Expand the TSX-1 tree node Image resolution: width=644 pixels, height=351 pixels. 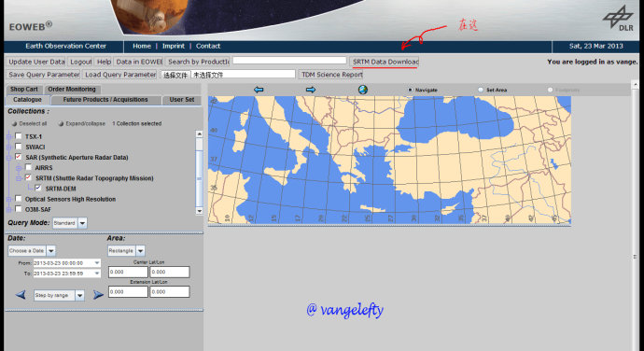coord(9,136)
